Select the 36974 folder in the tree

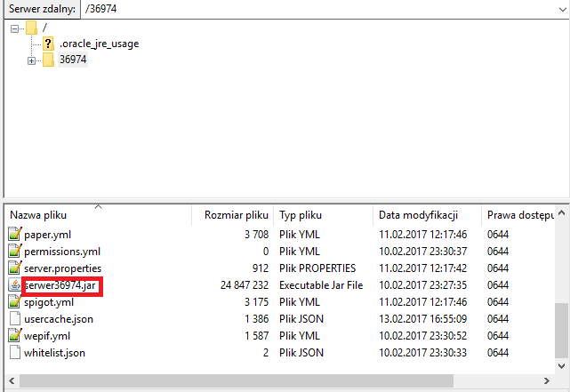[73, 60]
